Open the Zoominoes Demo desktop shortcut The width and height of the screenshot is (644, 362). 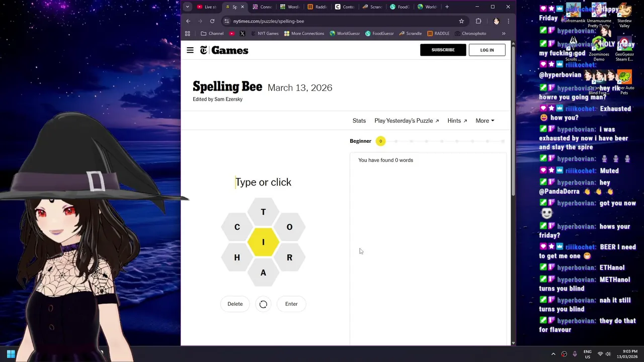pyautogui.click(x=599, y=49)
